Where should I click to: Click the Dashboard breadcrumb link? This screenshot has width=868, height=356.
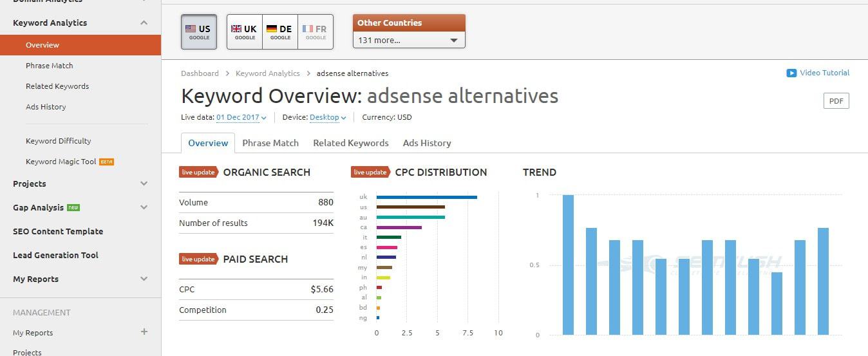[200, 73]
